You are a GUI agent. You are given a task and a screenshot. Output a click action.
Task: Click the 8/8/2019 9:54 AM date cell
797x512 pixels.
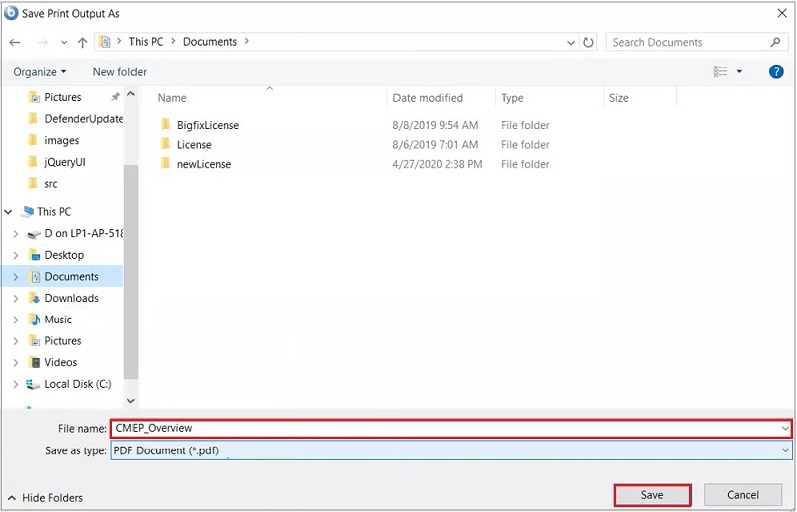coord(435,125)
